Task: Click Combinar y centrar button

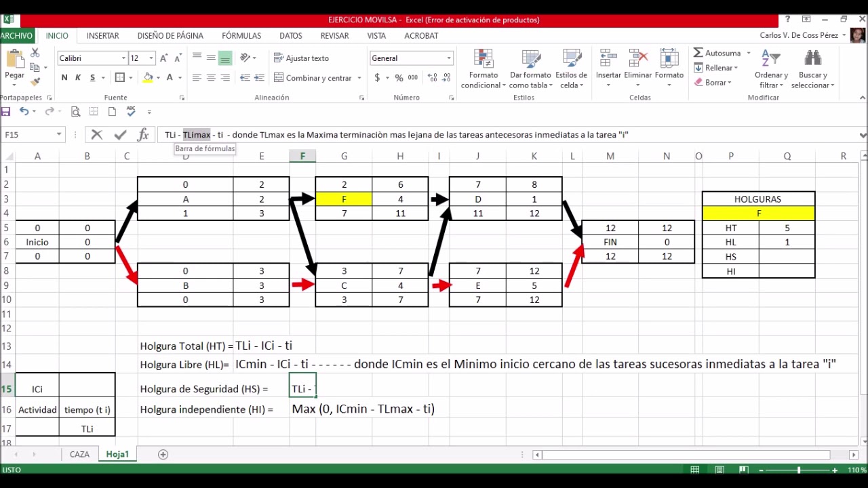Action: (313, 78)
